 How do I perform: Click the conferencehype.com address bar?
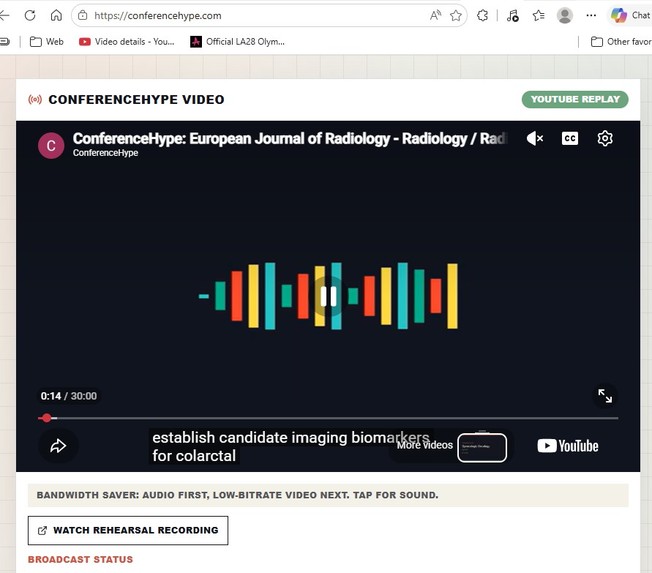269,16
